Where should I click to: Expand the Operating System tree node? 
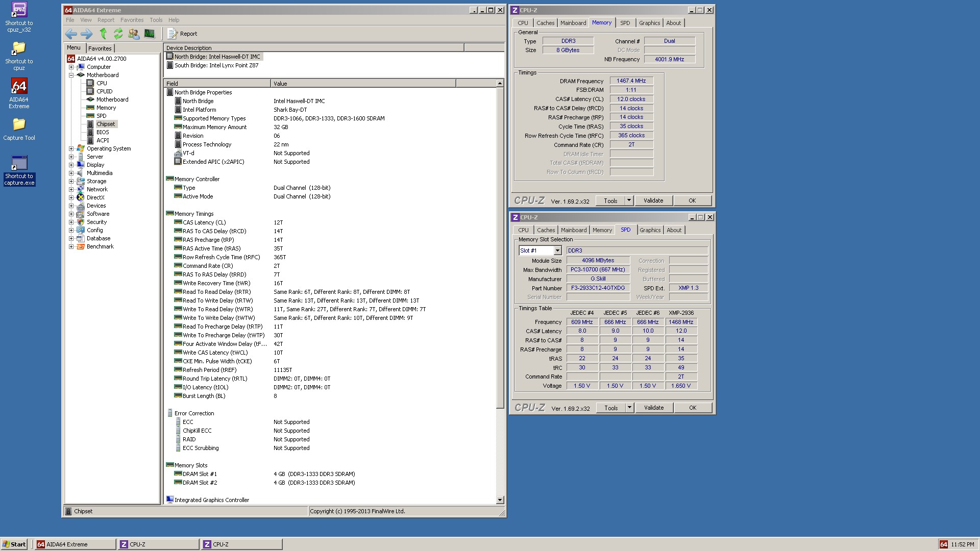click(x=71, y=148)
